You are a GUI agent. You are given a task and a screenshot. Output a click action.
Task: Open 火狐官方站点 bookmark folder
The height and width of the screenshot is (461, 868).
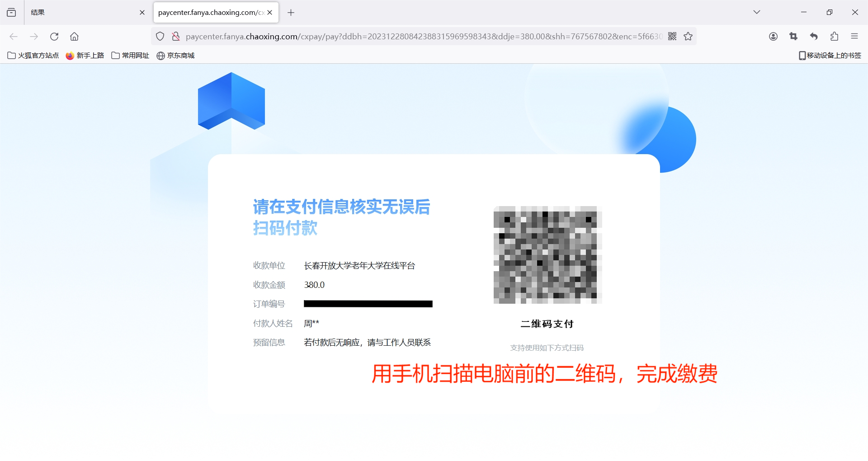[33, 56]
